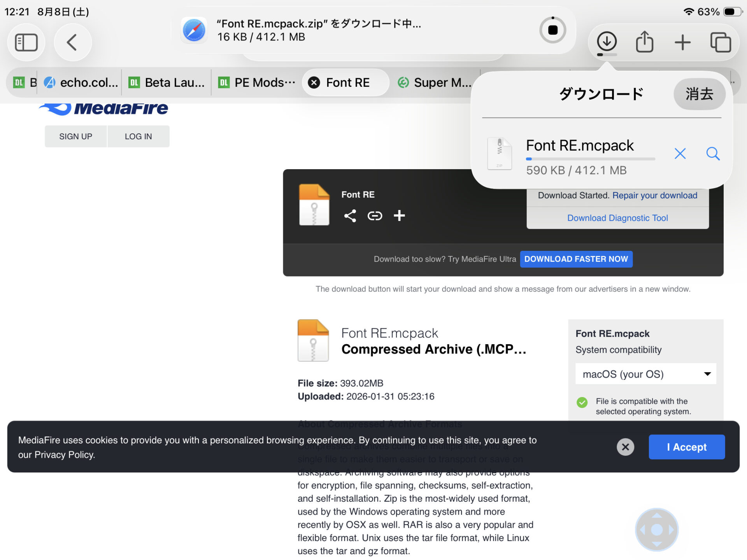Open the share sheet icon
The height and width of the screenshot is (560, 747).
click(644, 42)
